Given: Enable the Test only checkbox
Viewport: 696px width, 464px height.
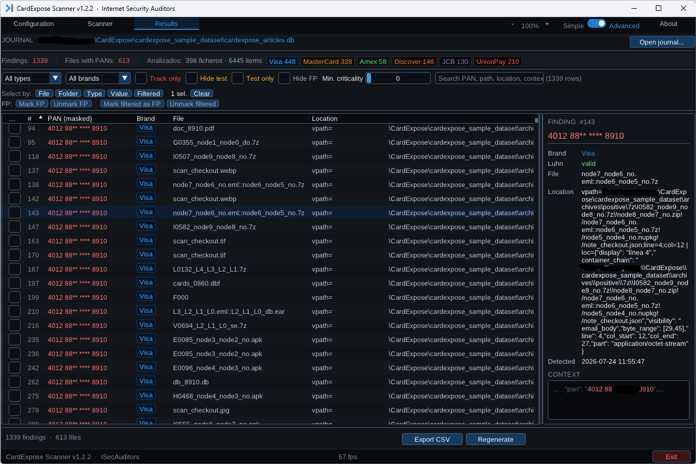Looking at the screenshot, I should click(237, 79).
